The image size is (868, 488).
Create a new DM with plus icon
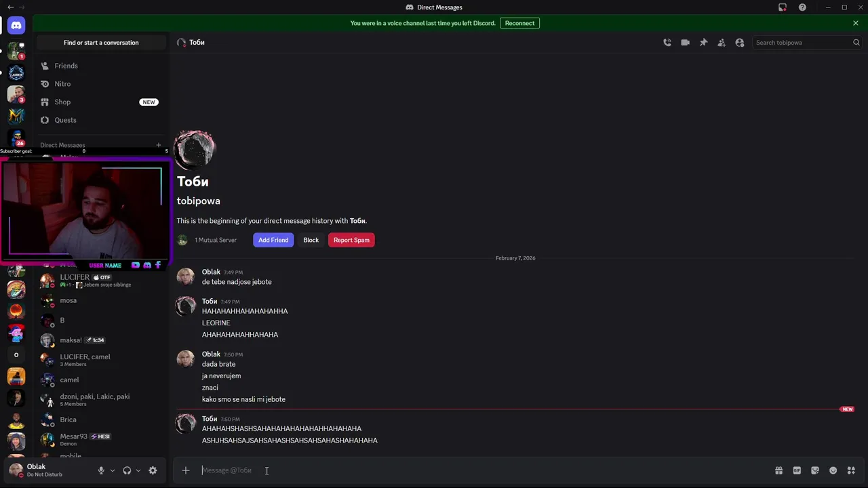coord(159,145)
